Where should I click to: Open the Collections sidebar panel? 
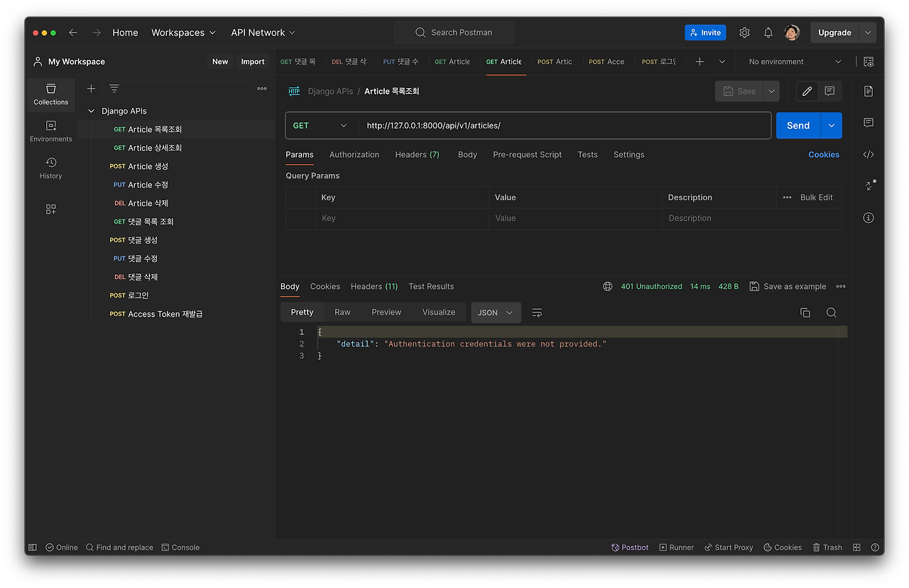pyautogui.click(x=51, y=94)
